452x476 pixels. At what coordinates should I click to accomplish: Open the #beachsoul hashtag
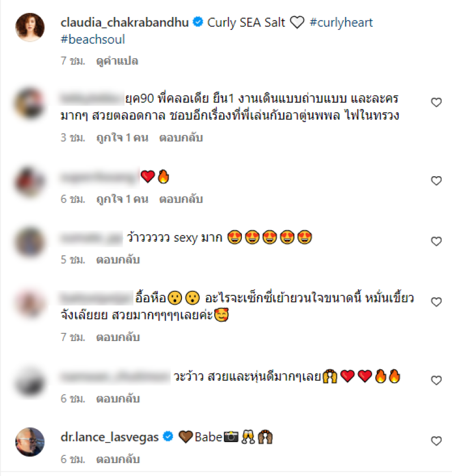(93, 40)
